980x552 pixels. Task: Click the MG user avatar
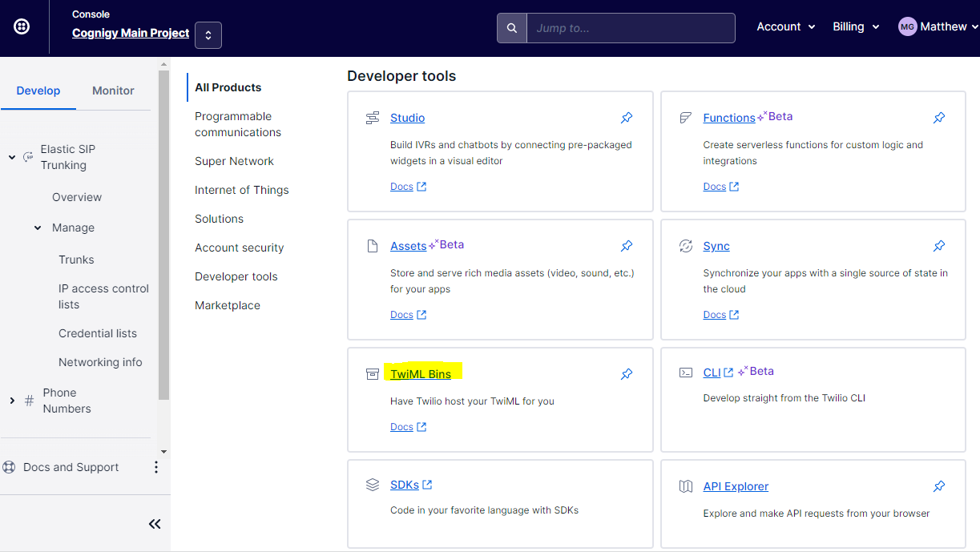(907, 26)
